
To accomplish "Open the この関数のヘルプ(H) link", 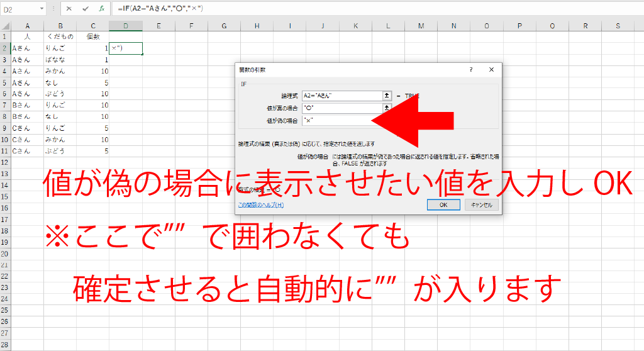I will 260,205.
